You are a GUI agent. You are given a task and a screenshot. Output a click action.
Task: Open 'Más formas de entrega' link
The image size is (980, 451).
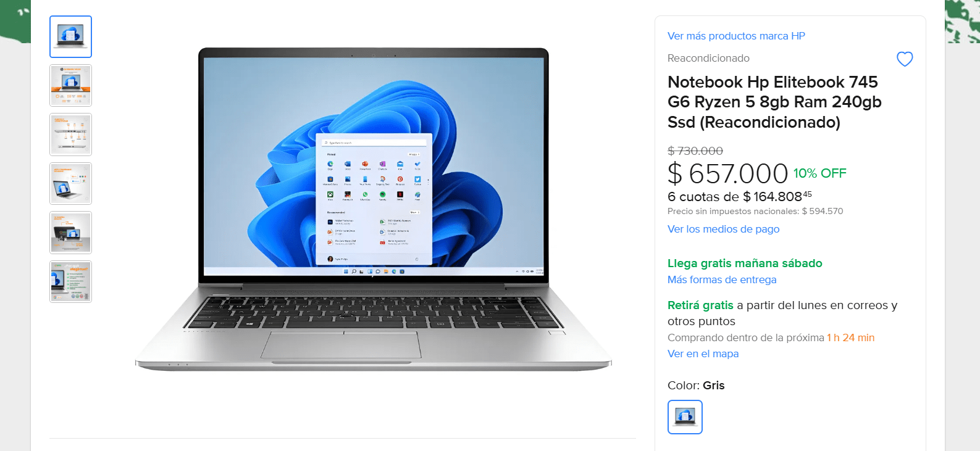(x=722, y=279)
